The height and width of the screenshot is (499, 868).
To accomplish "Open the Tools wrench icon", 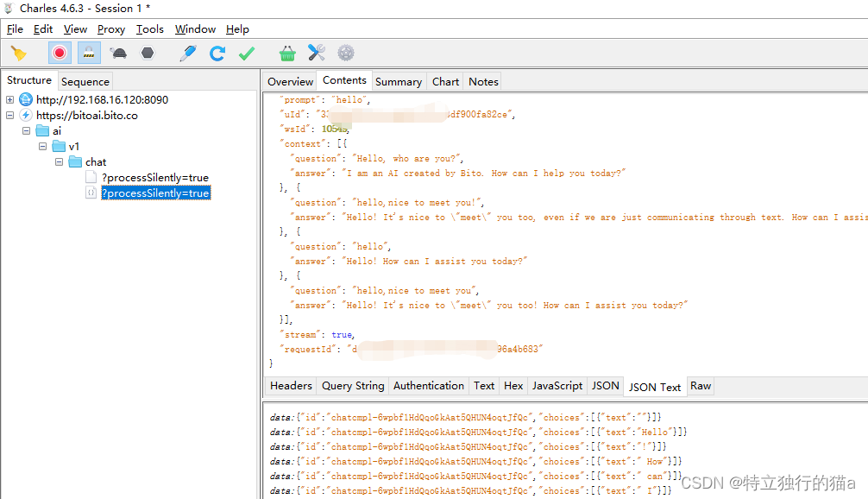I will [x=316, y=54].
